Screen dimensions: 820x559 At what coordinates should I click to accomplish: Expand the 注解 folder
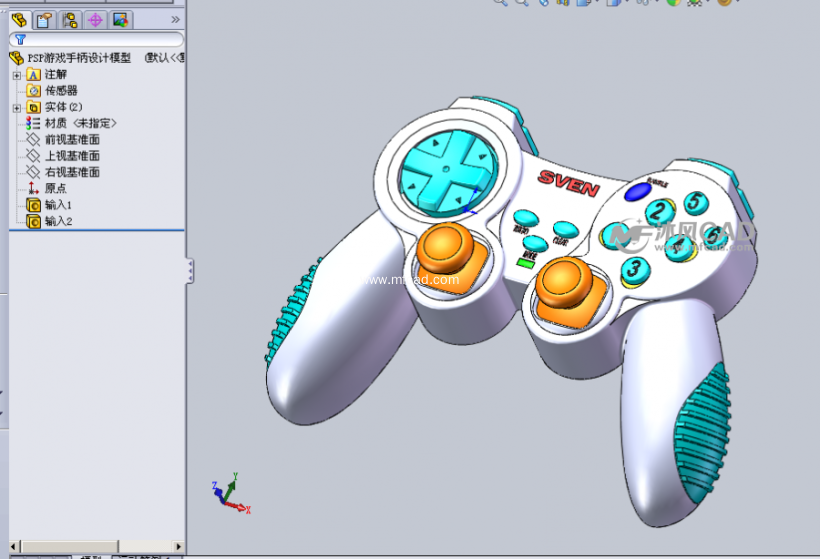click(16, 75)
